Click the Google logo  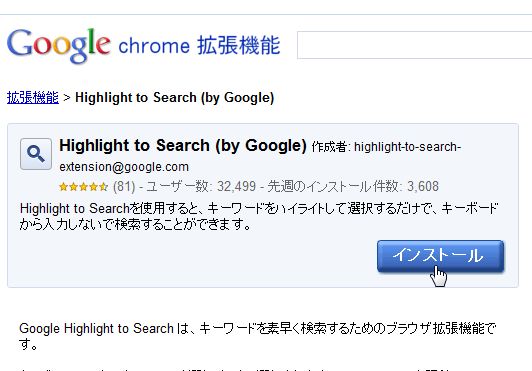pyautogui.click(x=59, y=46)
